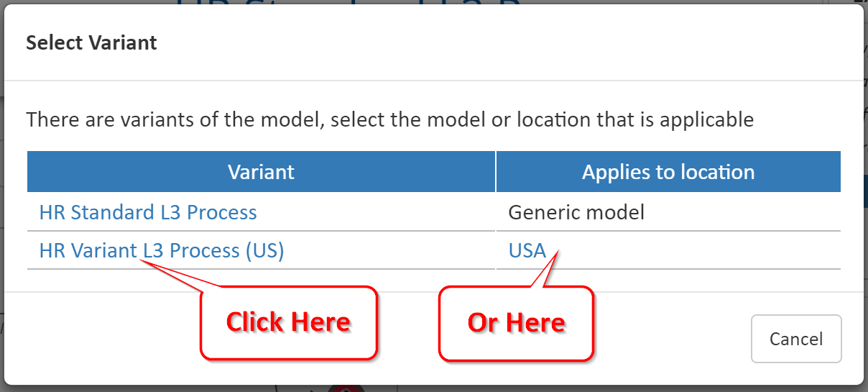This screenshot has width=868, height=392.
Task: Click empty space in HR Variant L3 row
Action: 388,251
